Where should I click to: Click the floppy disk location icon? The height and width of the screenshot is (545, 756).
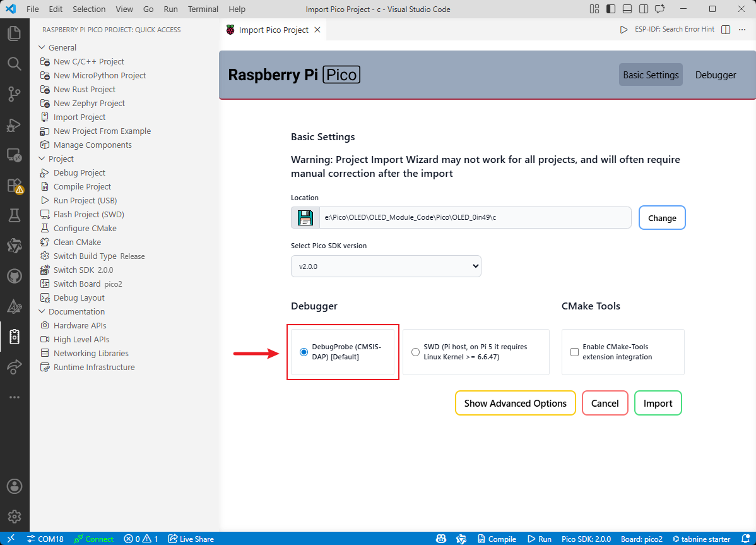point(305,217)
